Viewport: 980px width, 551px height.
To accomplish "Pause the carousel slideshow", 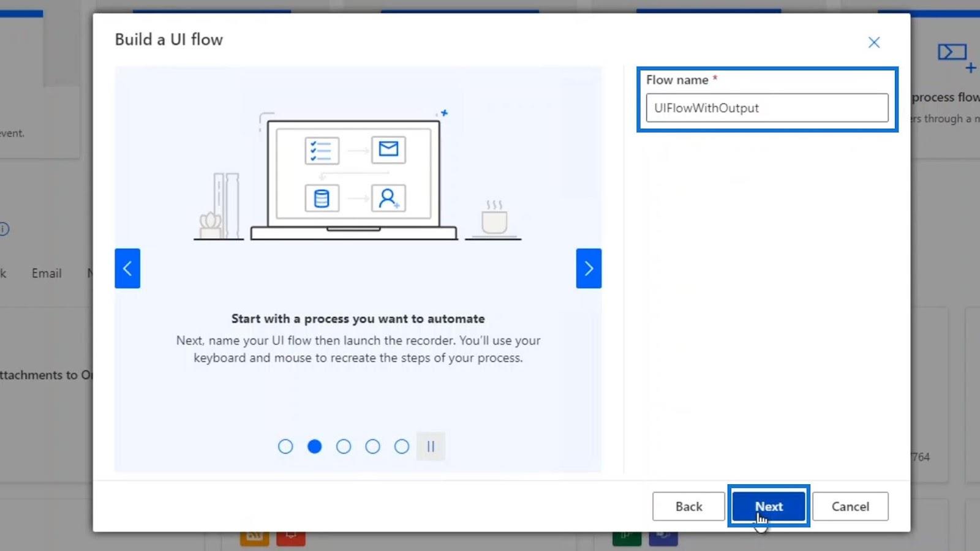I will [431, 446].
